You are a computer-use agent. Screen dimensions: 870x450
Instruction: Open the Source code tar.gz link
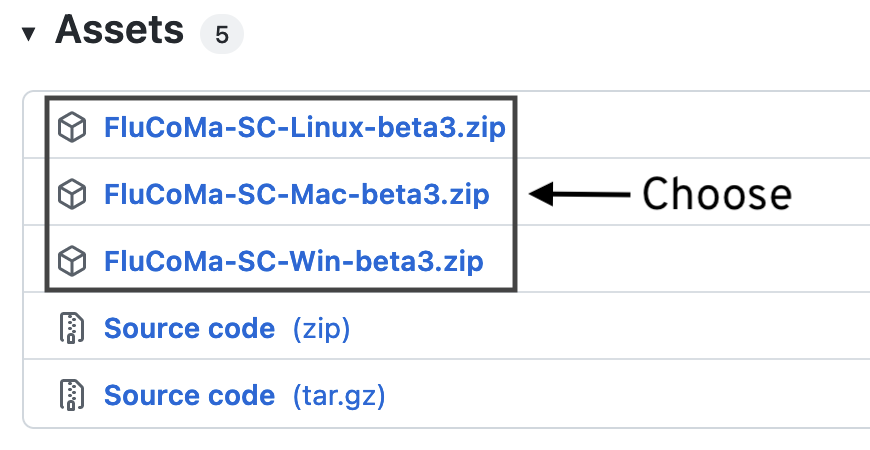[189, 395]
